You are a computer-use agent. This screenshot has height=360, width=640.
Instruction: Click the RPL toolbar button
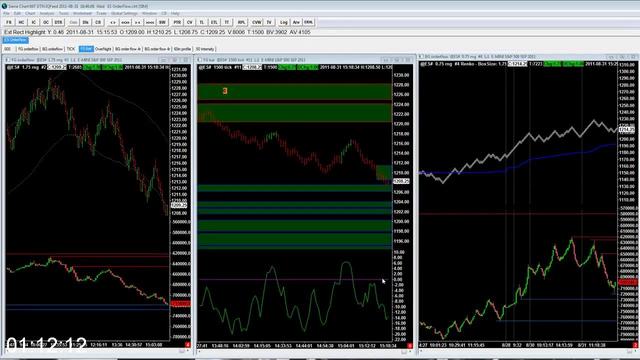241,22
